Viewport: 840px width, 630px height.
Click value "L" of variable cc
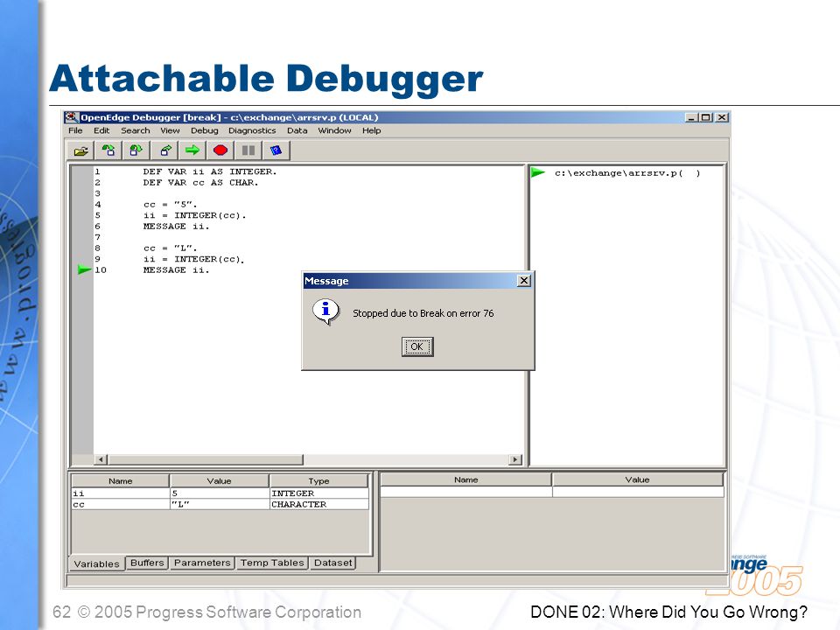point(219,504)
